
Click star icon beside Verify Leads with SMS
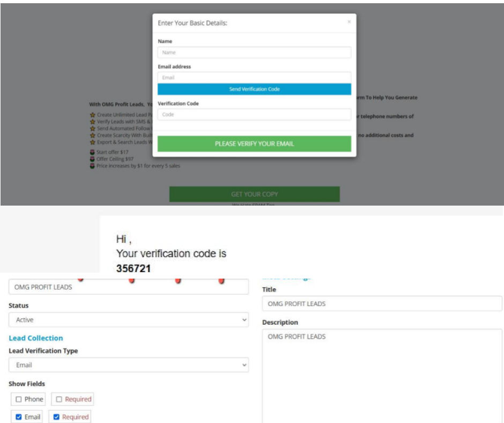tap(93, 122)
